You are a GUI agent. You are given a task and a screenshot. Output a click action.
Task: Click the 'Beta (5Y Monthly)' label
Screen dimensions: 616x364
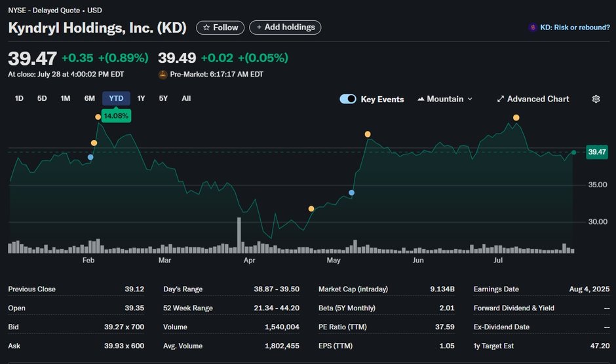pos(347,308)
